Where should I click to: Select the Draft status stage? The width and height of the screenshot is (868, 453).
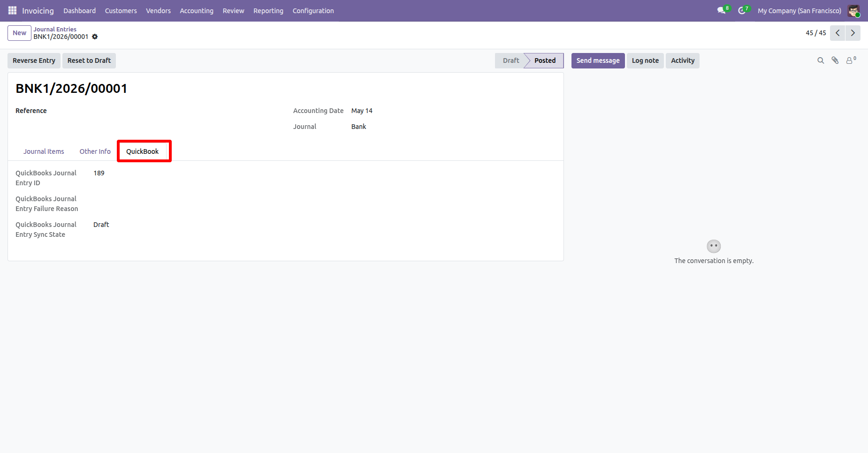pyautogui.click(x=510, y=60)
